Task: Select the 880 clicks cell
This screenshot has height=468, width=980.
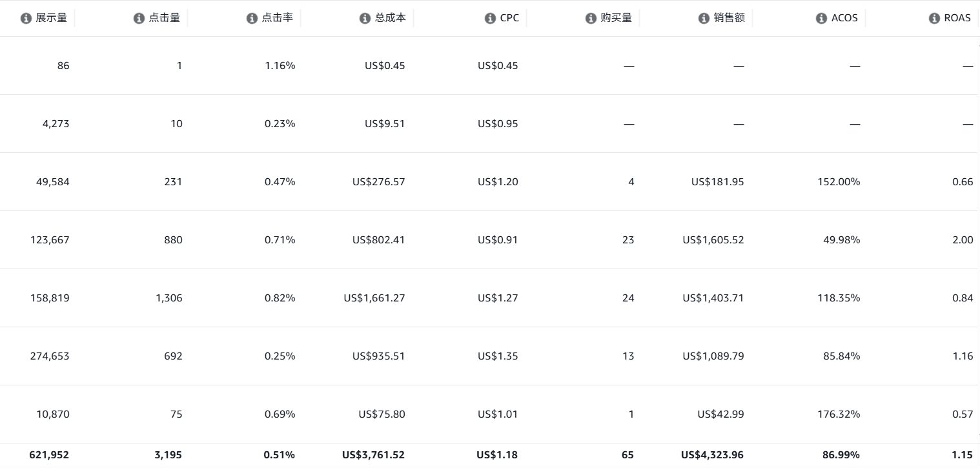Action: click(x=173, y=240)
